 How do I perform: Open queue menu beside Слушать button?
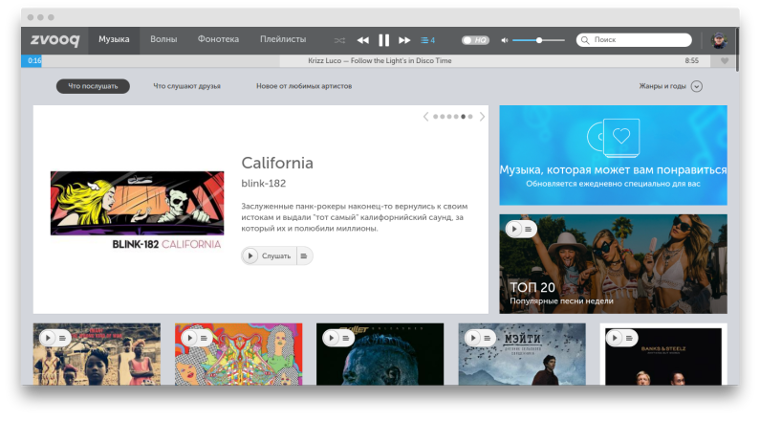pos(304,256)
